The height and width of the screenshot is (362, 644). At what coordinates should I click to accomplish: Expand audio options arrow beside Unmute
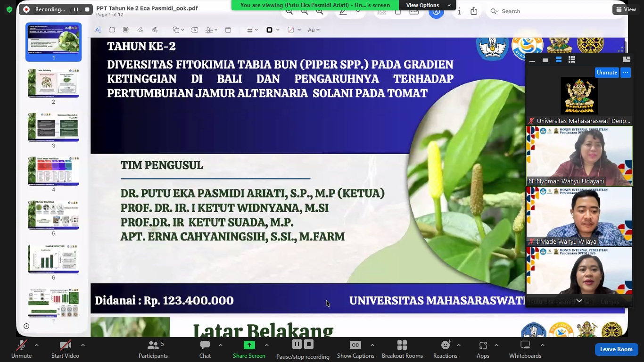(37, 345)
